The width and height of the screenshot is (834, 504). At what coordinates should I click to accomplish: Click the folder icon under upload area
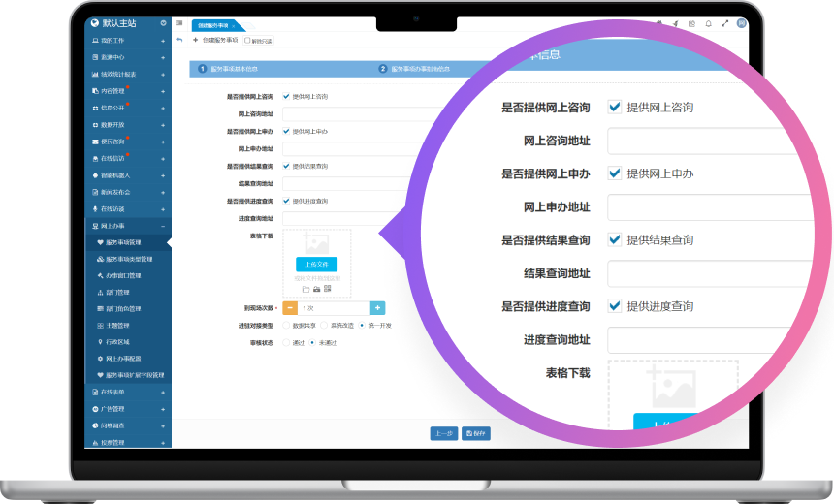(305, 289)
